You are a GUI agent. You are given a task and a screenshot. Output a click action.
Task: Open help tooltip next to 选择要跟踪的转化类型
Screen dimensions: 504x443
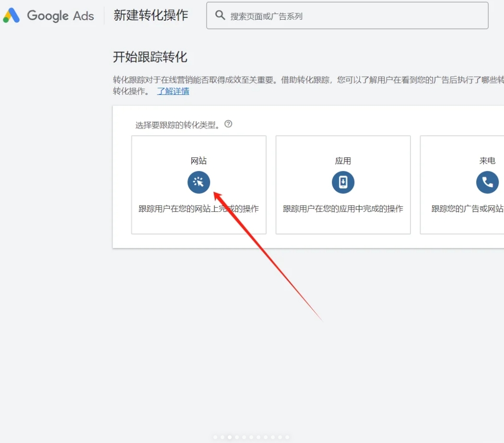tap(228, 124)
